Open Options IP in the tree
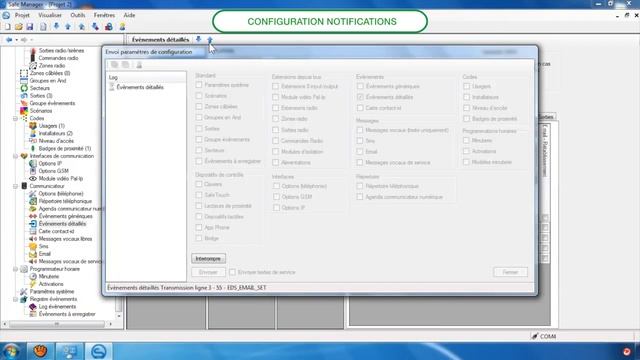Viewport: 640px width, 360px height. click(50, 163)
